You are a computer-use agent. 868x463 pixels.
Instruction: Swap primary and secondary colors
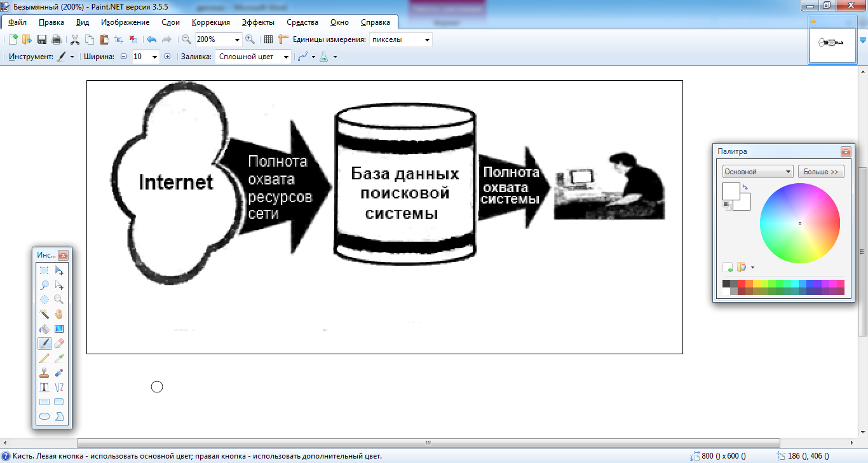tap(745, 187)
